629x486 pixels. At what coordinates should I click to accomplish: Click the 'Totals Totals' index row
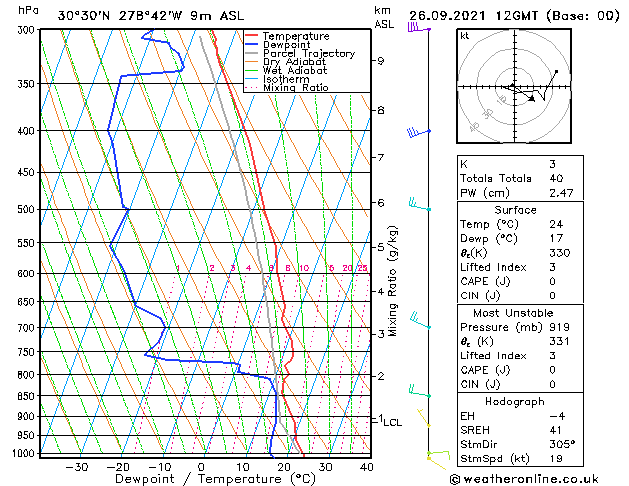[520, 178]
